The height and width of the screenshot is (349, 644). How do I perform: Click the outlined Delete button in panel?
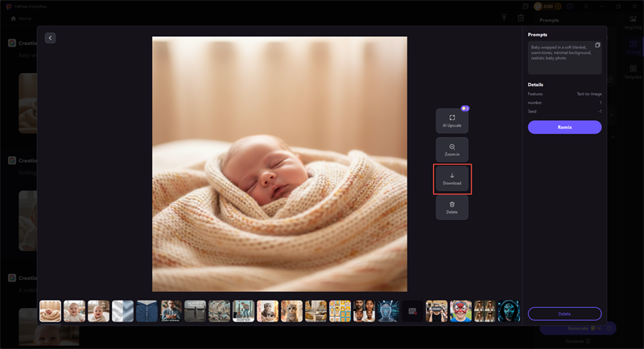click(565, 314)
